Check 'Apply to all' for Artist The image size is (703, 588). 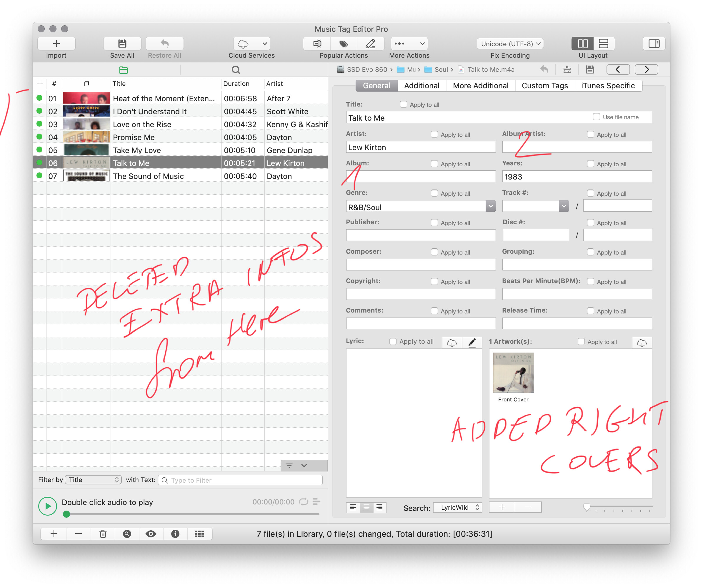pyautogui.click(x=434, y=134)
